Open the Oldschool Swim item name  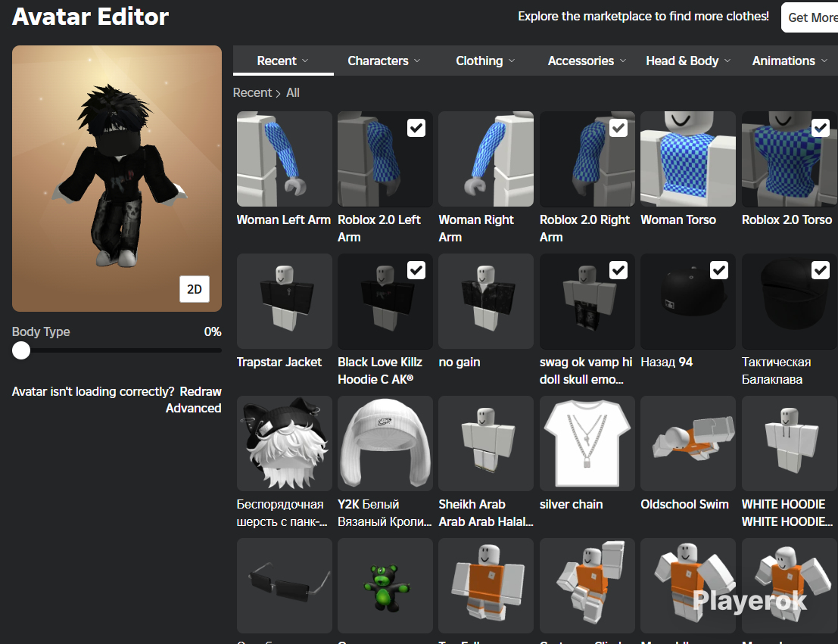684,504
